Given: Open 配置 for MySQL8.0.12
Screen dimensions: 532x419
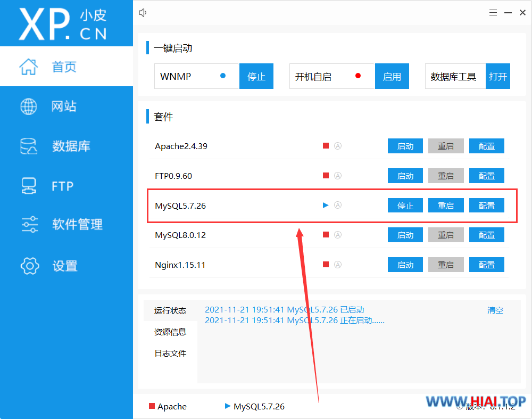Looking at the screenshot, I should pyautogui.click(x=487, y=235).
